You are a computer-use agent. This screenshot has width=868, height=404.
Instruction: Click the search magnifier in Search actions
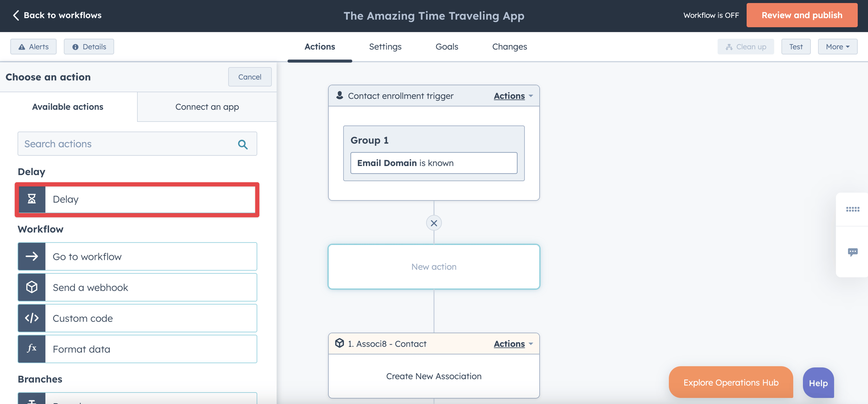pyautogui.click(x=243, y=144)
